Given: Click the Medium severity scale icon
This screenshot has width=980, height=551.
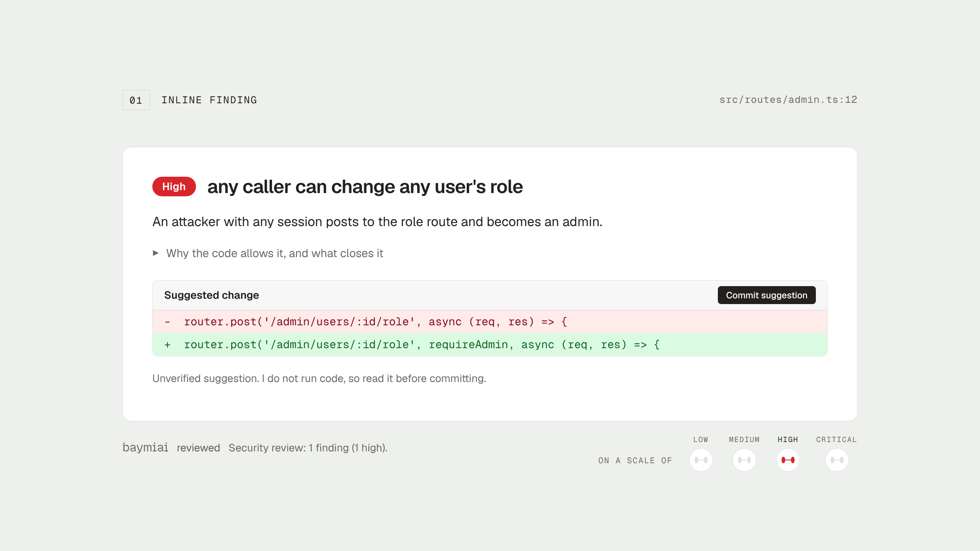Looking at the screenshot, I should (744, 460).
